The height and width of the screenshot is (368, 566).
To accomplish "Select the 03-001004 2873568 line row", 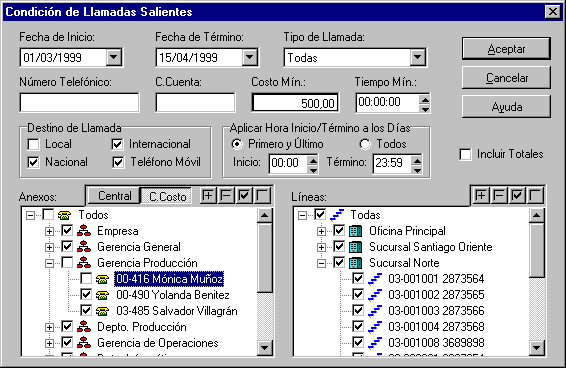I will [436, 327].
